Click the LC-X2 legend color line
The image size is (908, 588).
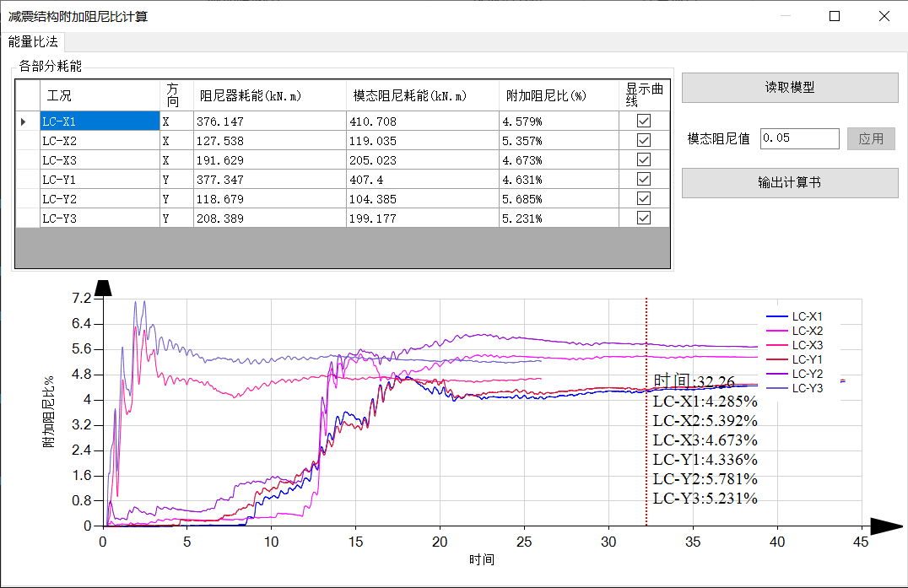776,331
